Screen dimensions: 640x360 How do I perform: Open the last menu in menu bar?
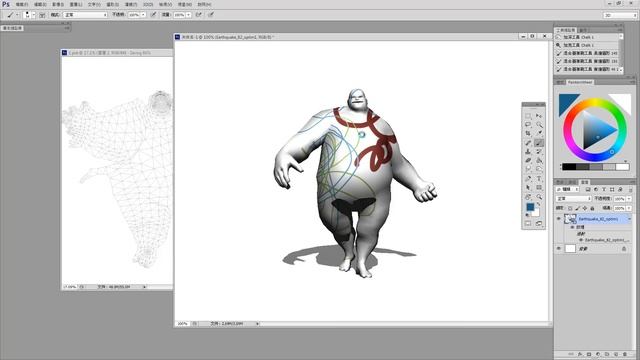pyautogui.click(x=204, y=4)
